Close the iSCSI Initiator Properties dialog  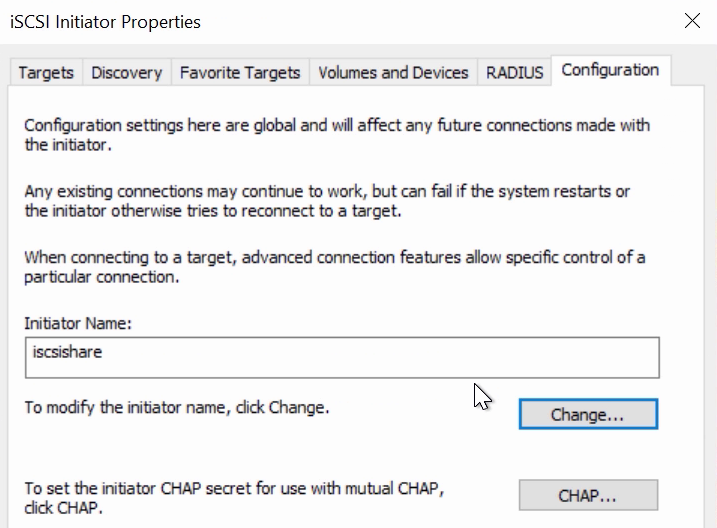coord(692,21)
